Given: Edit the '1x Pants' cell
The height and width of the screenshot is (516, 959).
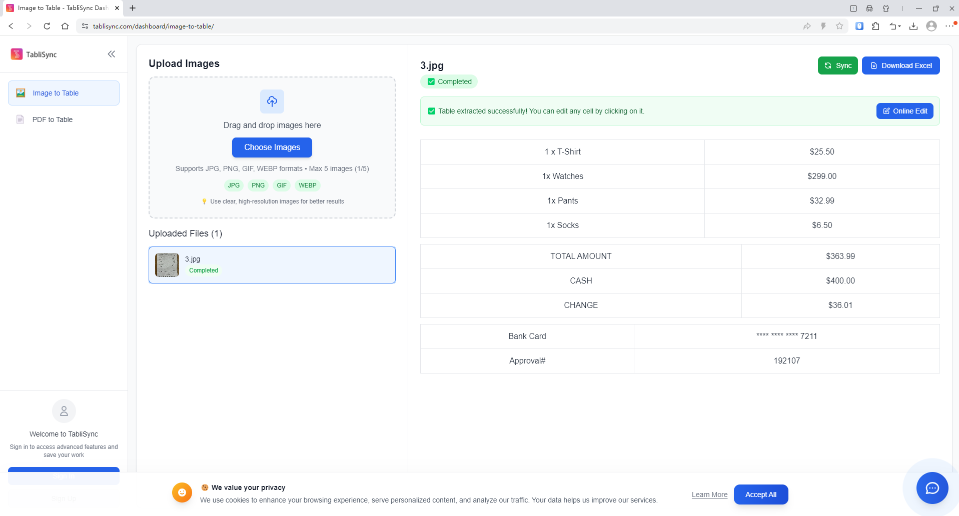Looking at the screenshot, I should (562, 201).
